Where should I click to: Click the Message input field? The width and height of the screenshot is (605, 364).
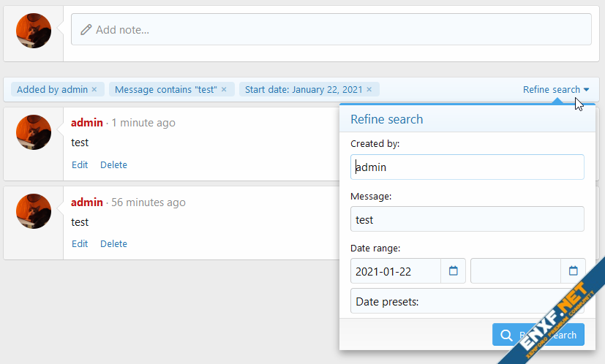pyautogui.click(x=467, y=219)
